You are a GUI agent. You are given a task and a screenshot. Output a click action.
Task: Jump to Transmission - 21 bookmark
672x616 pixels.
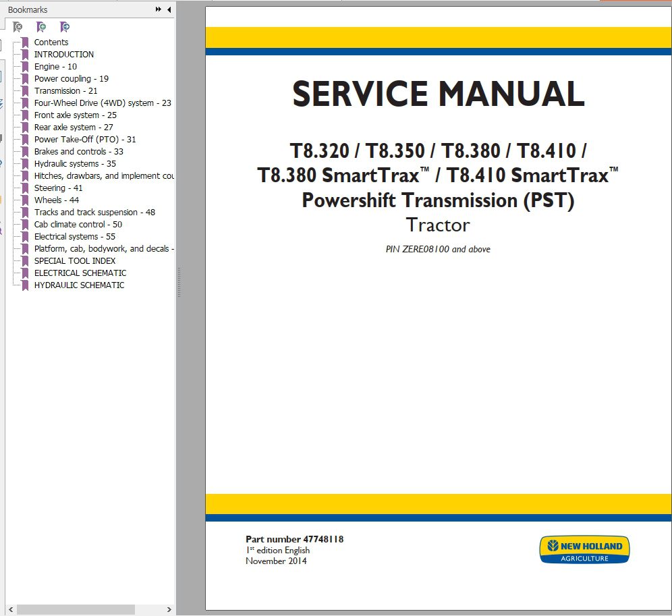[65, 91]
